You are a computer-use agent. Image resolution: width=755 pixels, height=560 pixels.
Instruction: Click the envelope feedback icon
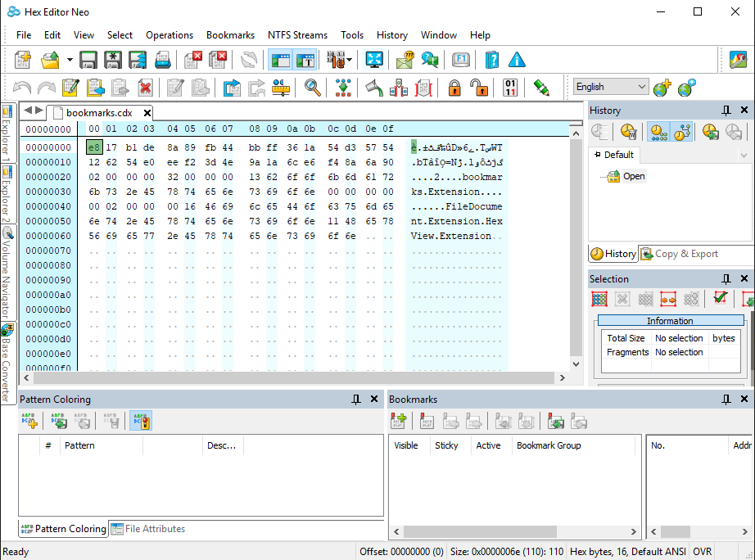405,60
